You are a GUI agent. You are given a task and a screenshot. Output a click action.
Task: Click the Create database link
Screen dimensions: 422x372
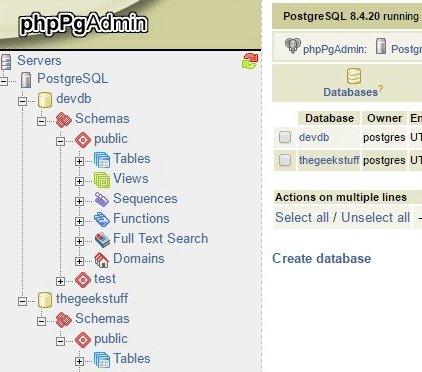coord(322,258)
